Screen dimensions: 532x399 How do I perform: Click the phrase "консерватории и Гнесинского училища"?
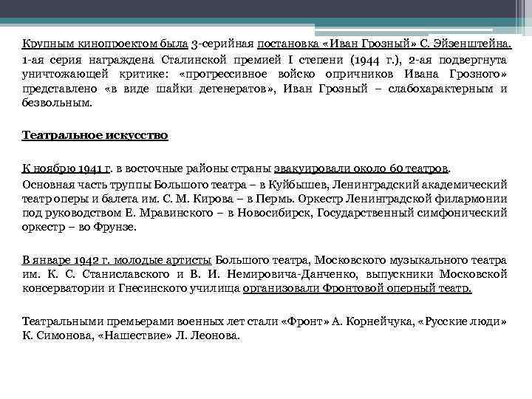[x=131, y=288]
